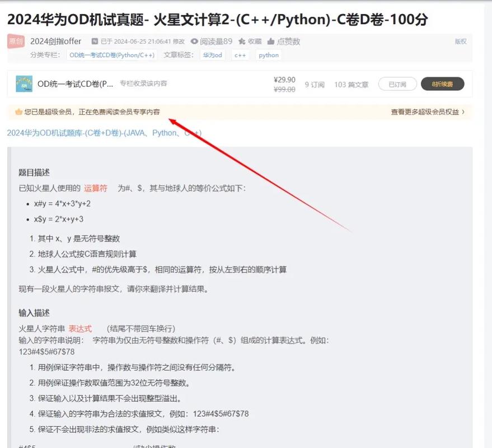Image resolution: width=492 pixels, height=448 pixels.
Task: Click the 题目描述 heading
Action: coord(34,172)
